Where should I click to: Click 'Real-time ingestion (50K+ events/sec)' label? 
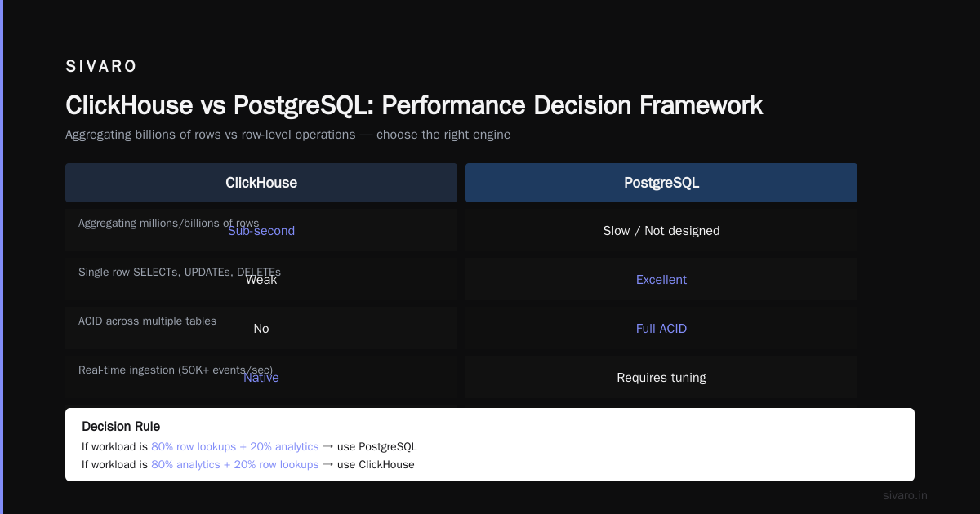coord(176,370)
